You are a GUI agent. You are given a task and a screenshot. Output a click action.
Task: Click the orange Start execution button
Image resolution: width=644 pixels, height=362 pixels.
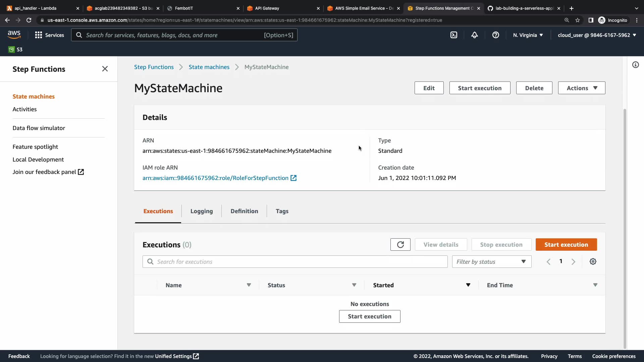[x=566, y=245]
